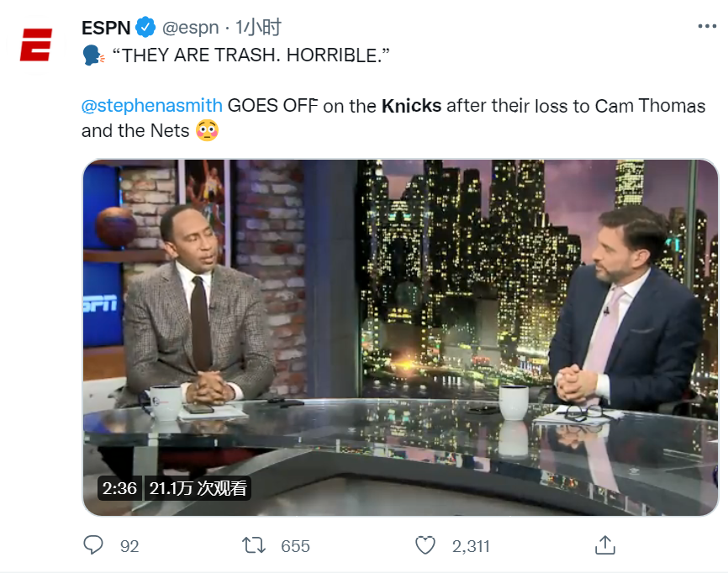Click the 655 retweets count
728x573 pixels.
click(295, 546)
